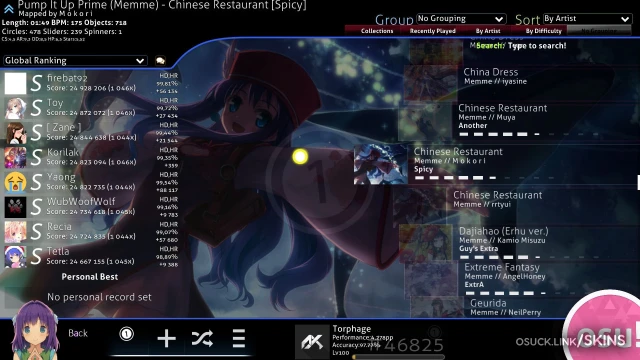This screenshot has height=360, width=640.
Task: Open Recia's leaderboard score
Action: coord(91,231)
